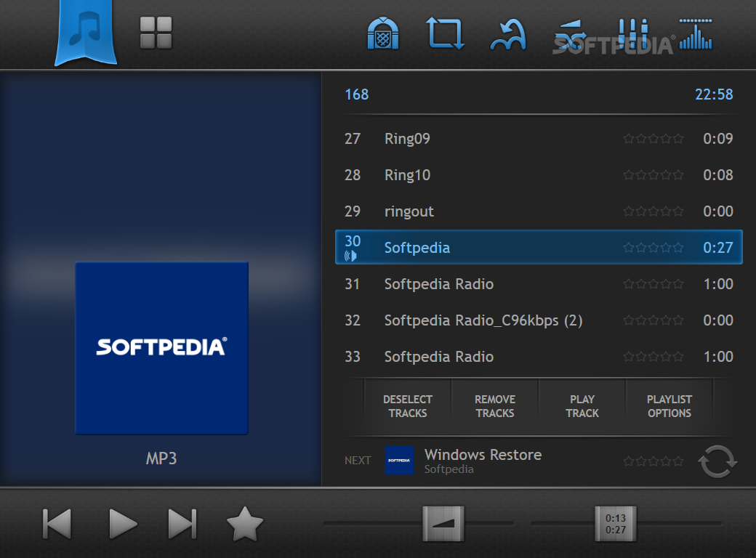This screenshot has width=756, height=558.
Task: Rate ringout using its stars
Action: [x=654, y=211]
